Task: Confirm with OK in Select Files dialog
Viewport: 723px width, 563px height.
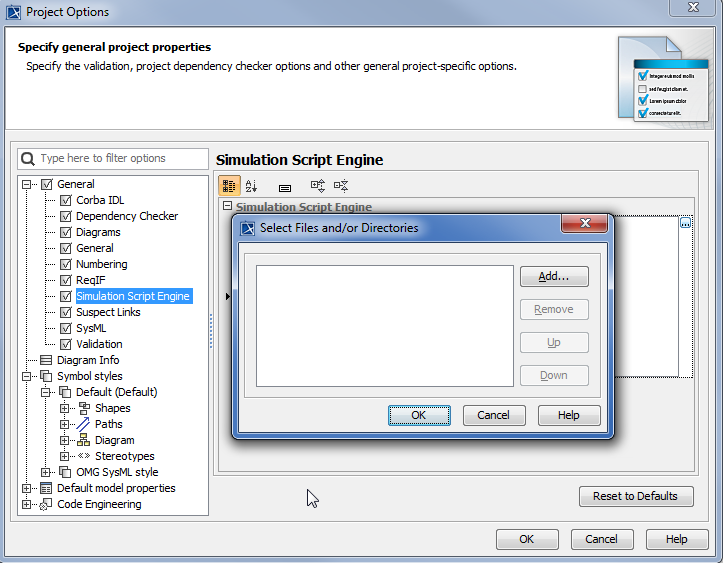Action: point(419,415)
